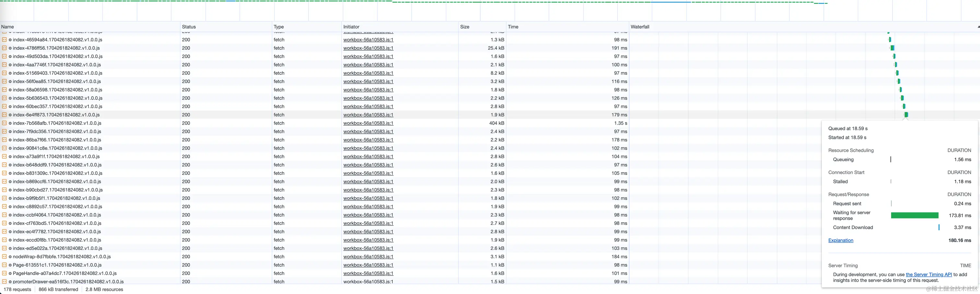Click the script icon for index-4aa7746f
980x294 pixels.
tap(4, 65)
